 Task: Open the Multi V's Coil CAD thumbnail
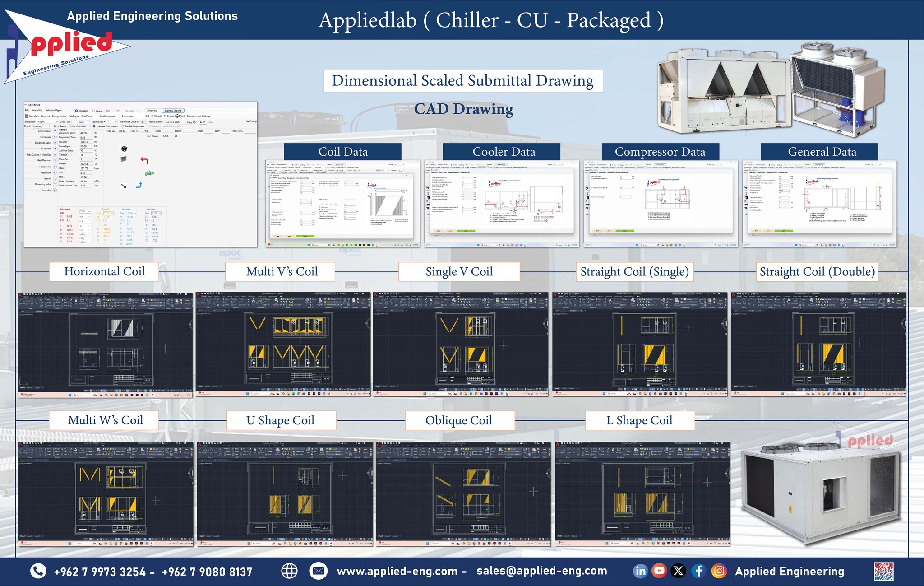coord(283,344)
